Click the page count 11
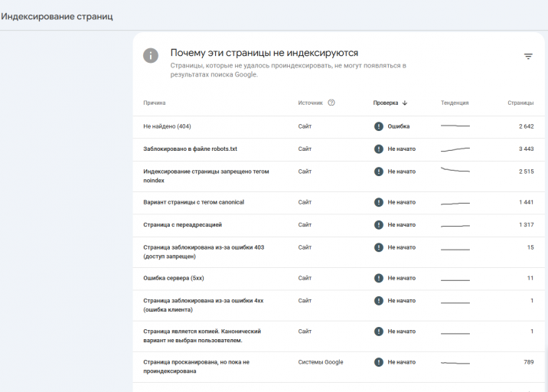This screenshot has width=548, height=392. pyautogui.click(x=530, y=279)
